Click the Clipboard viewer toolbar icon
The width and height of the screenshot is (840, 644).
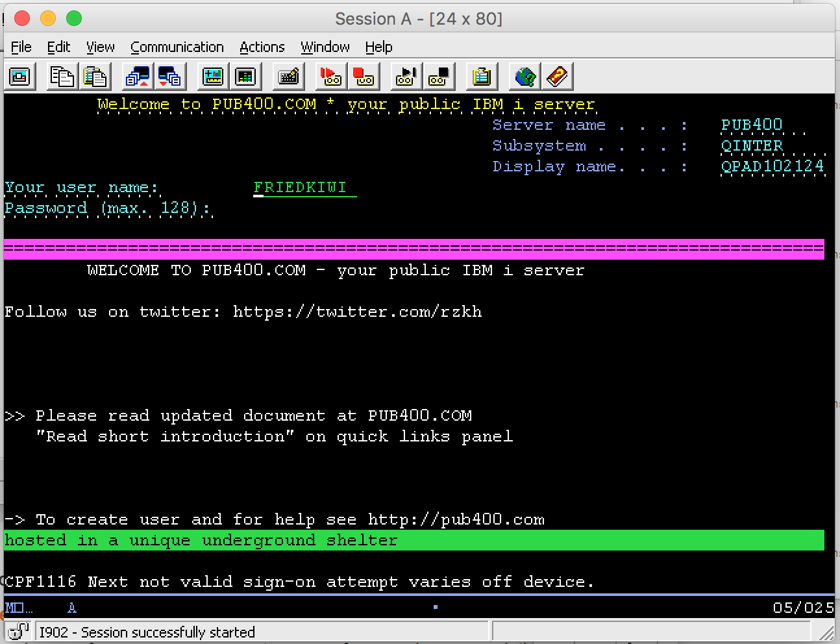click(481, 77)
